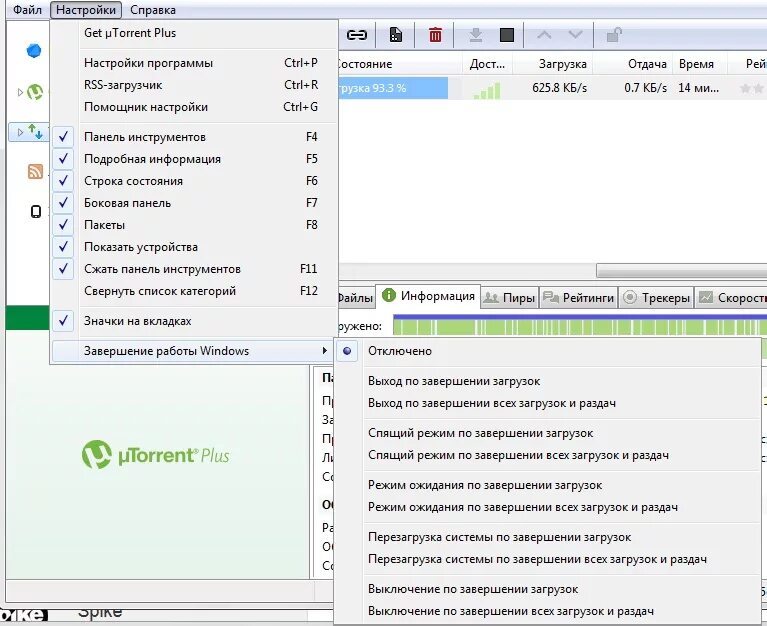767x626 pixels.
Task: Switch to the Файлы tab
Action: pos(356,297)
